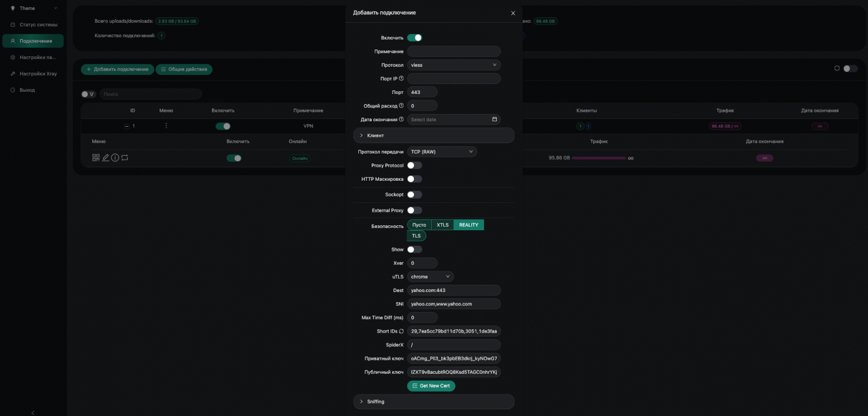The image size is (868, 416).
Task: Click the SpiderX field
Action: point(454,345)
